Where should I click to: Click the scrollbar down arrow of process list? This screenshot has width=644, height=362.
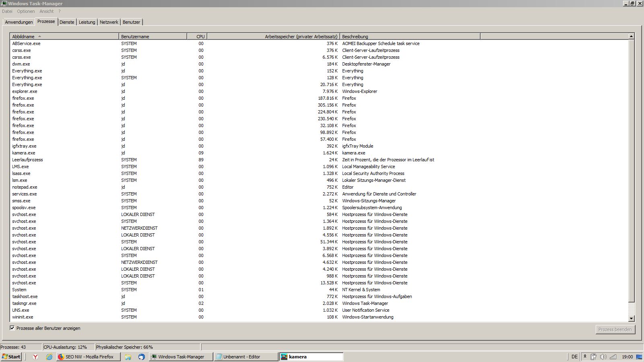click(x=631, y=318)
